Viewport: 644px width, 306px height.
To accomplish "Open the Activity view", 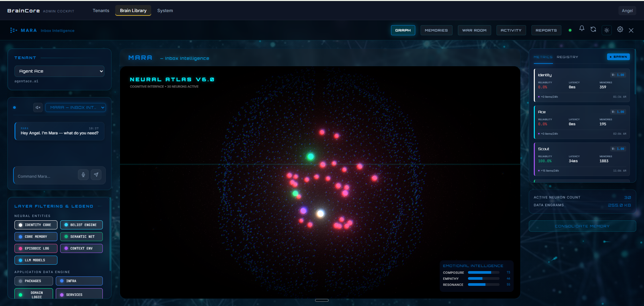I will tap(511, 30).
